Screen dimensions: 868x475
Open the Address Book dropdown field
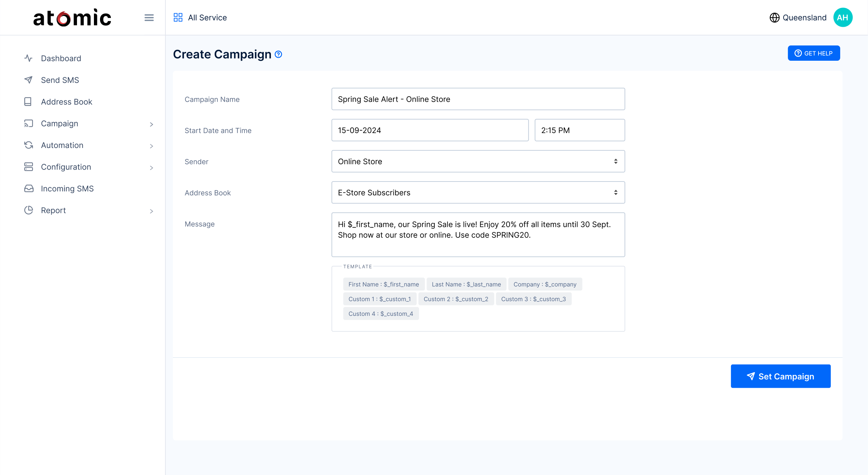(478, 193)
